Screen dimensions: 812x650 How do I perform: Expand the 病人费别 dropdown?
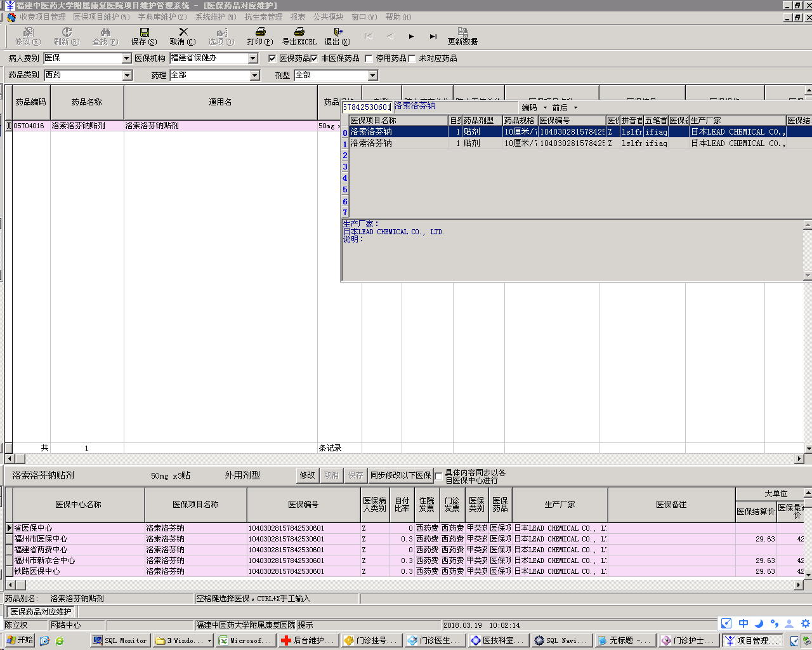tap(126, 58)
